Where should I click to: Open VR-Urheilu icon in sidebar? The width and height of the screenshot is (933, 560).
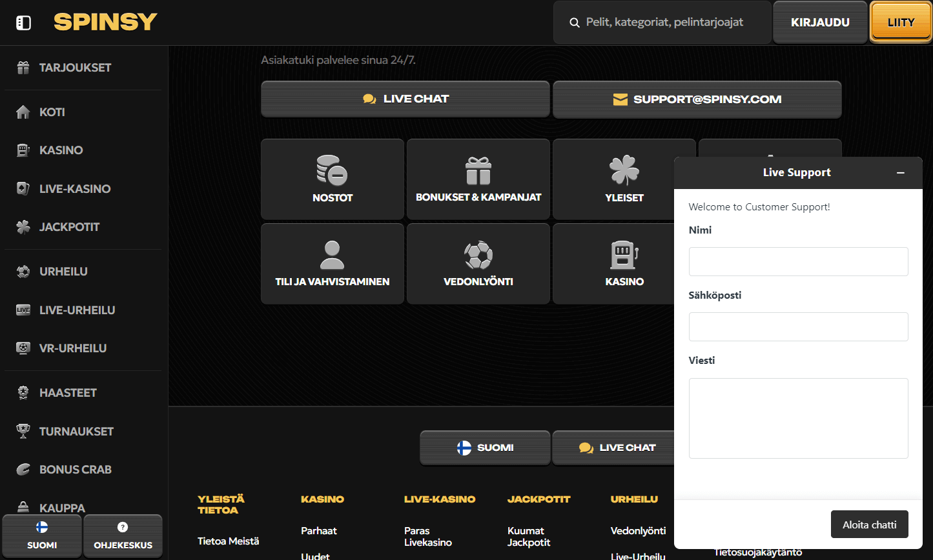[23, 348]
